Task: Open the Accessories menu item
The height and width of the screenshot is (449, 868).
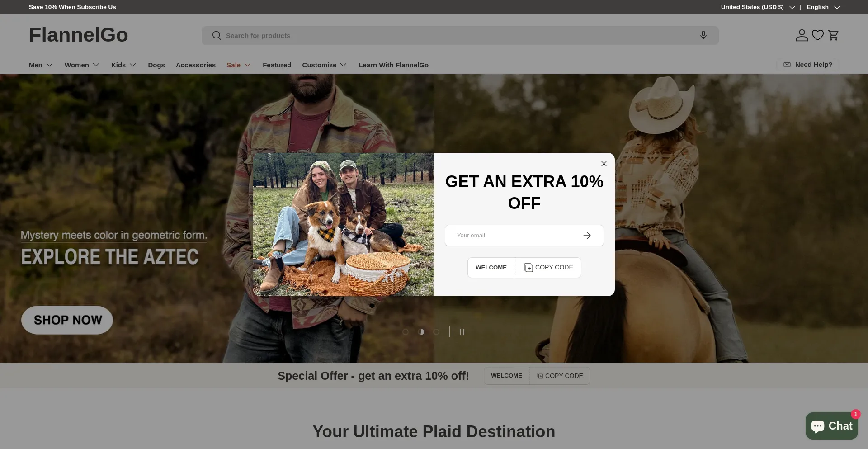Action: point(196,65)
